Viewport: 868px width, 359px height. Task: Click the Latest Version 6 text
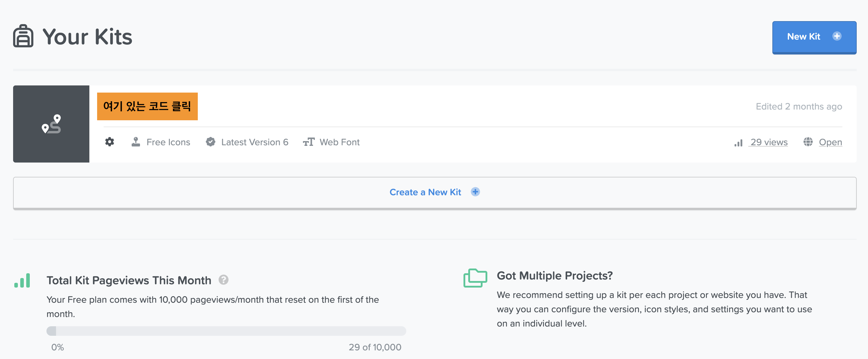click(255, 142)
